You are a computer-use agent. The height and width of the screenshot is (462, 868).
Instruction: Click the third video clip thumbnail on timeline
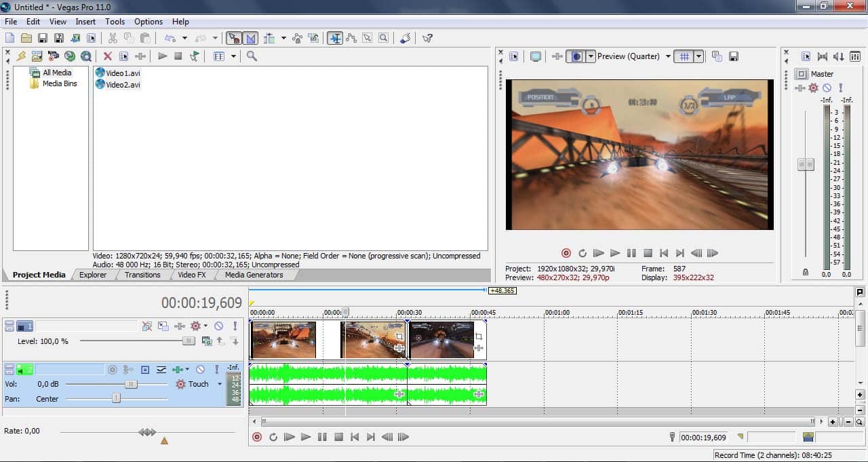pos(441,340)
